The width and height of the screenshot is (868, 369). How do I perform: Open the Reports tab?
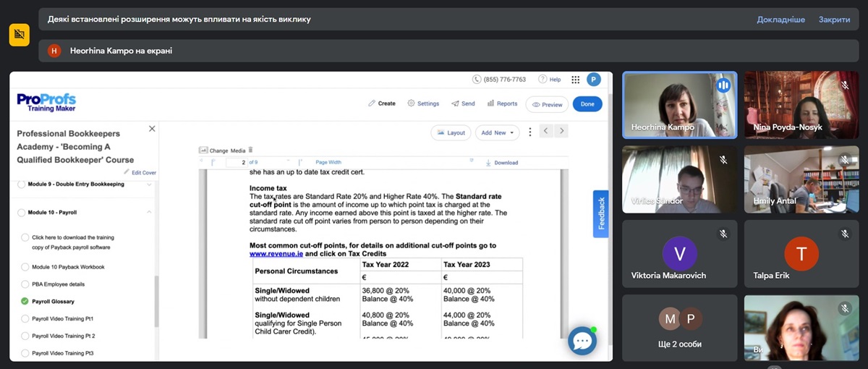pyautogui.click(x=502, y=103)
